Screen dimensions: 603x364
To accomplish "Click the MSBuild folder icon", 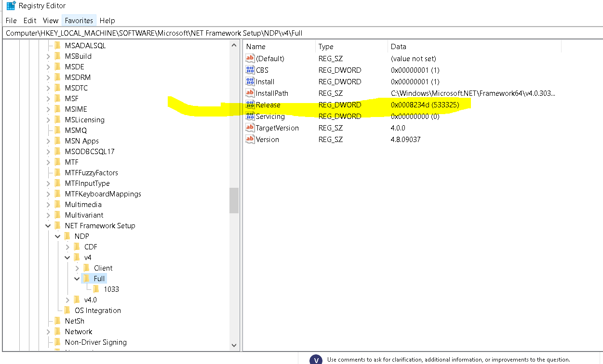I will coord(58,56).
